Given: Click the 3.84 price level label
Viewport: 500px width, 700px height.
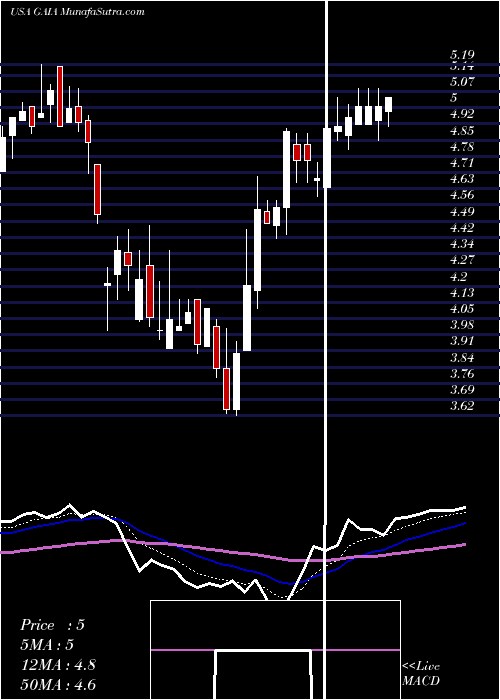Looking at the screenshot, I should pos(462,358).
